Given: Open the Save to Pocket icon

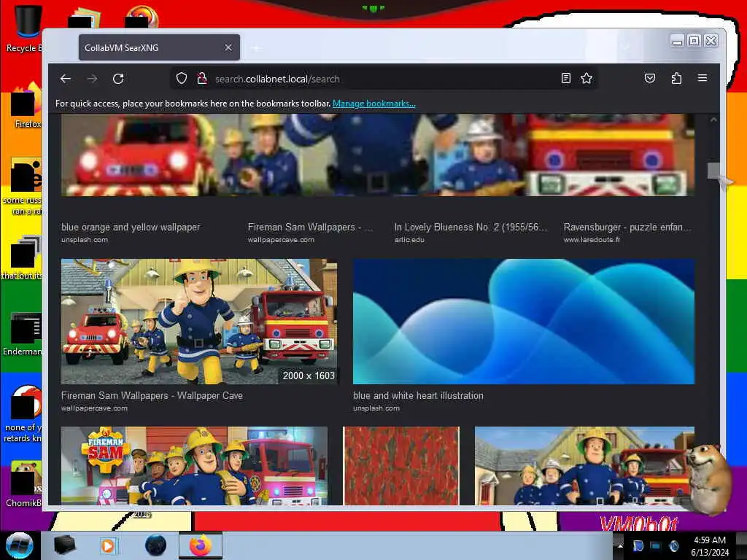Looking at the screenshot, I should 650,78.
